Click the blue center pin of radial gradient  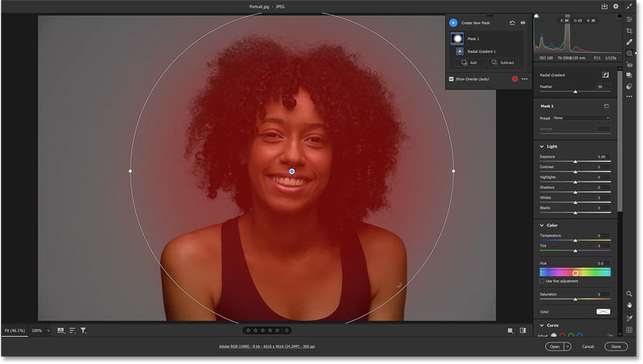[291, 171]
